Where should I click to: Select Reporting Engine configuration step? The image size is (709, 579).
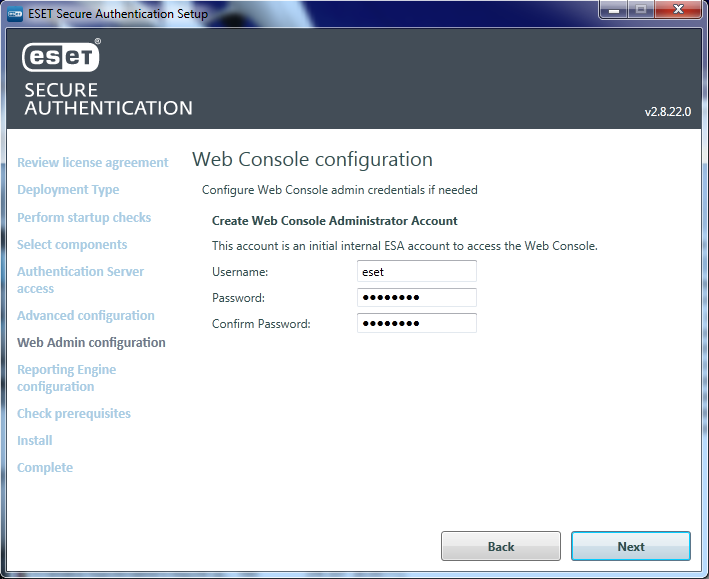[66, 378]
